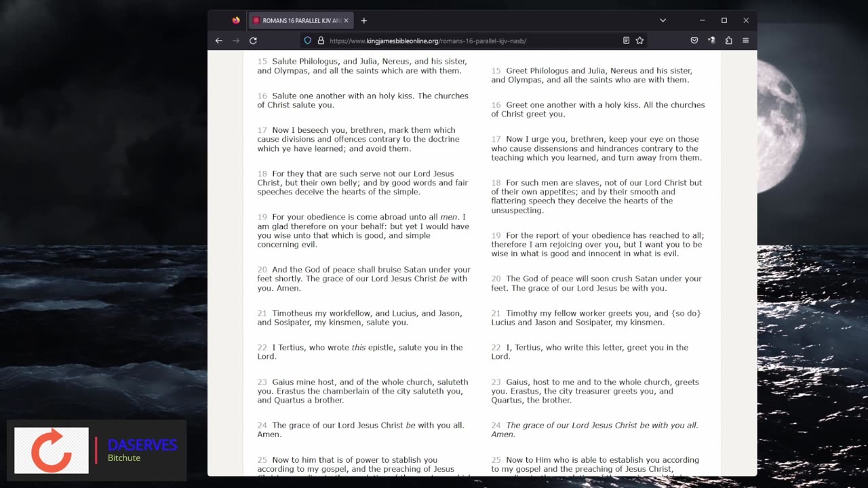Show site security padlock info

[321, 41]
